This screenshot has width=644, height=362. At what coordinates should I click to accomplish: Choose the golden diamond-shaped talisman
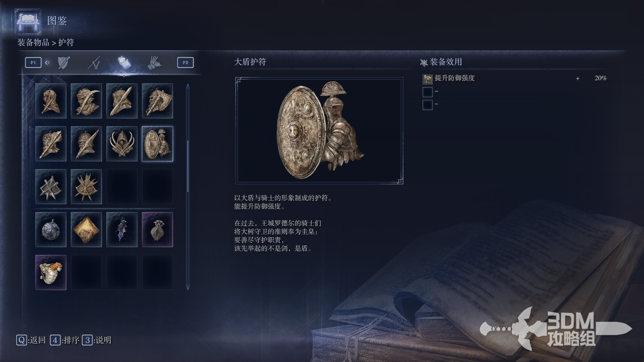pyautogui.click(x=86, y=230)
